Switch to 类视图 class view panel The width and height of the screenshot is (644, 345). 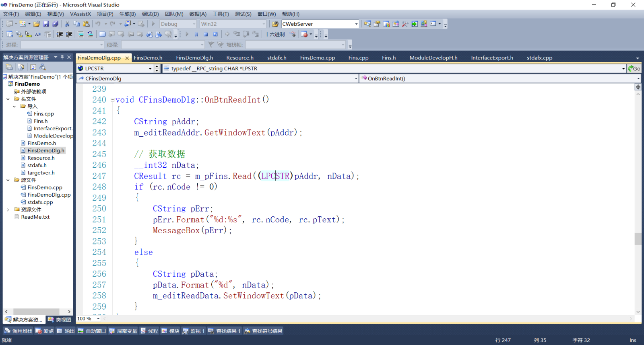[x=60, y=320]
